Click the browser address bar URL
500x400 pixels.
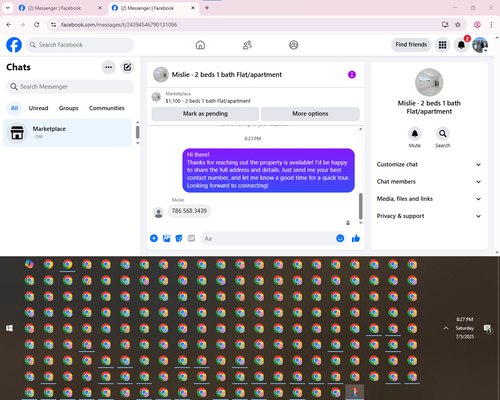point(119,25)
